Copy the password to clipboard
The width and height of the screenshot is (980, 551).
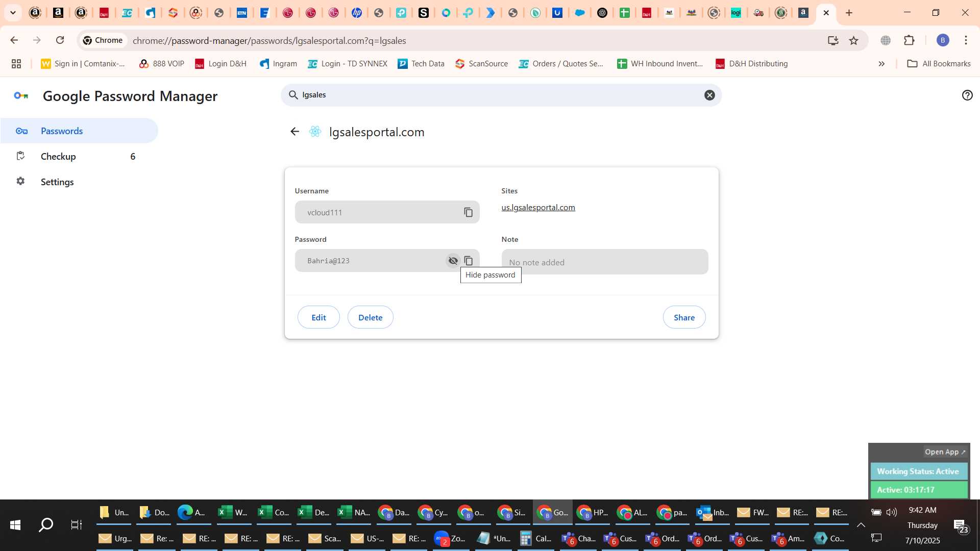[x=468, y=261]
